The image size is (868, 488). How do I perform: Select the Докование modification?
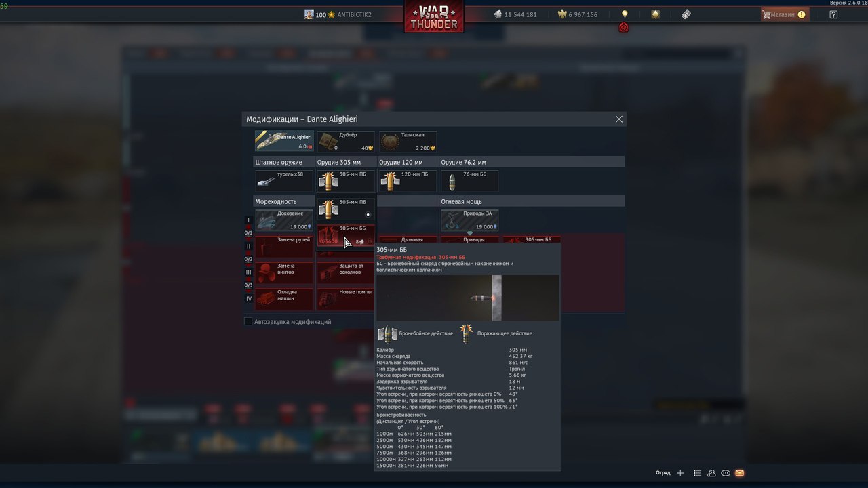pos(284,220)
